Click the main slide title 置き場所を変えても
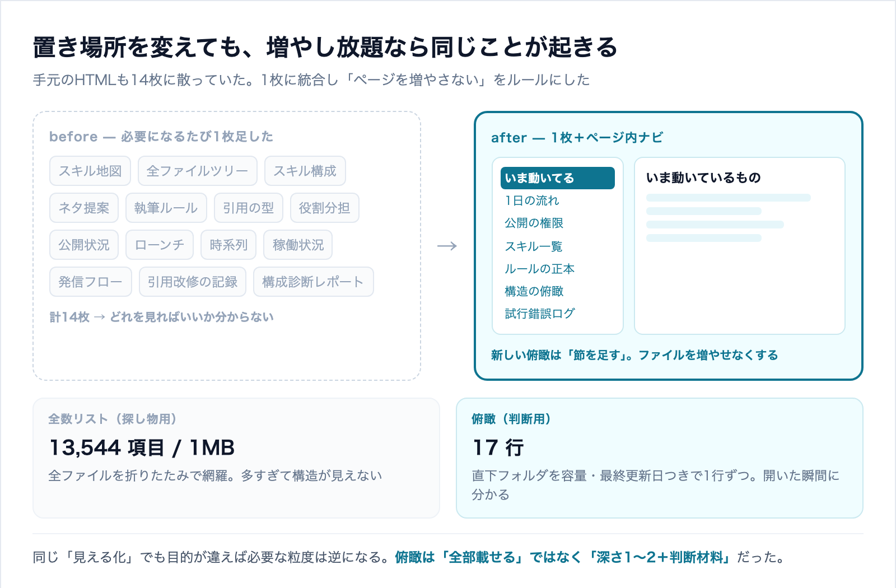This screenshot has height=588, width=896. (x=325, y=47)
